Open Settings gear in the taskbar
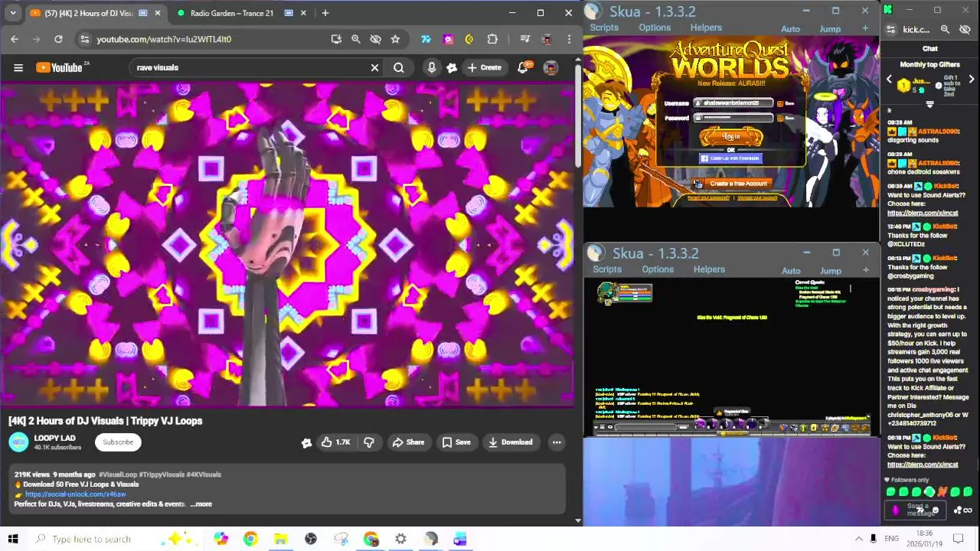980x551 pixels. (400, 539)
